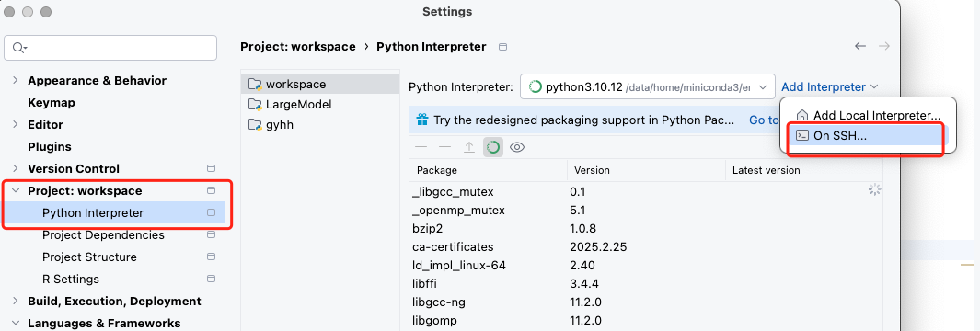The width and height of the screenshot is (980, 331).
Task: Focus the settings search field
Action: click(x=110, y=48)
